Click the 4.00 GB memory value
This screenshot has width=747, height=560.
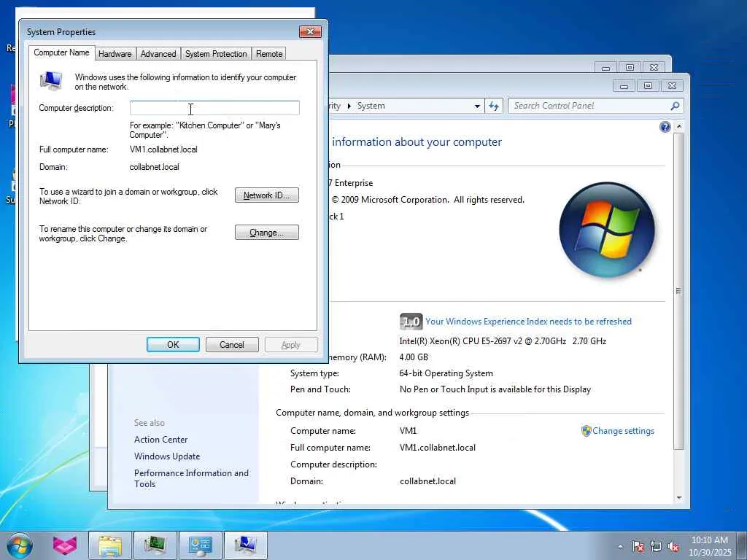414,357
